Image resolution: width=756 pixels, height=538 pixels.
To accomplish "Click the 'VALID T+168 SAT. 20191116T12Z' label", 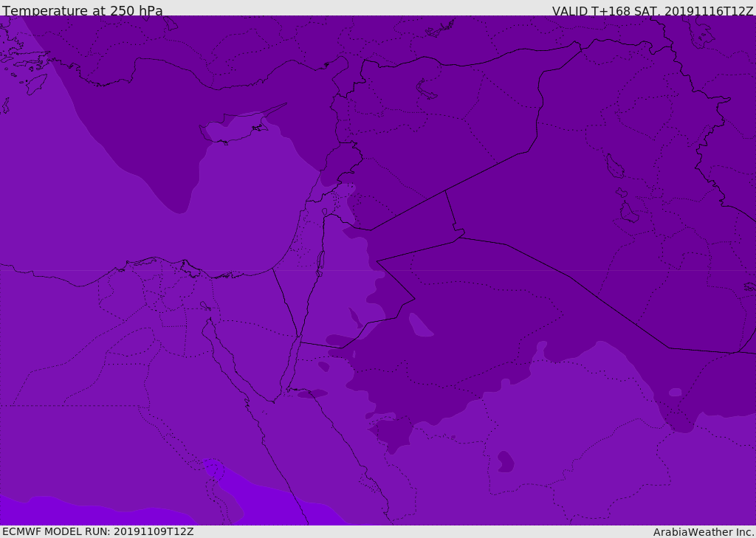I will [x=653, y=11].
